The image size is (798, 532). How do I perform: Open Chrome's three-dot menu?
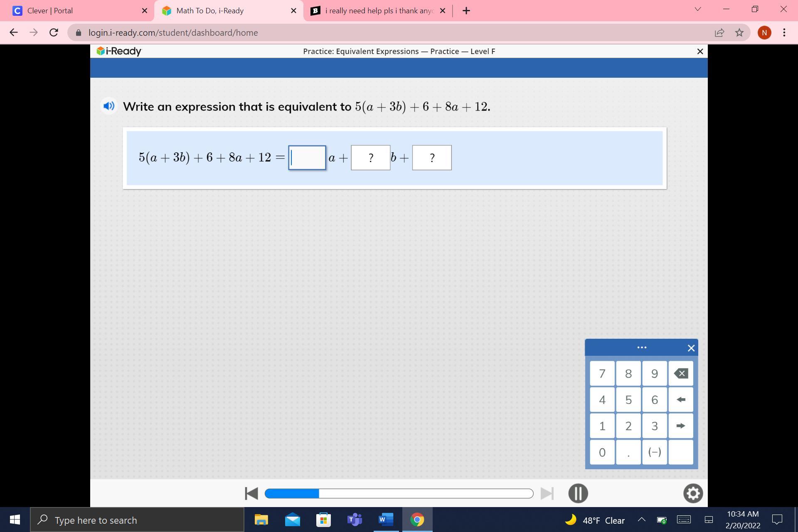[784, 32]
